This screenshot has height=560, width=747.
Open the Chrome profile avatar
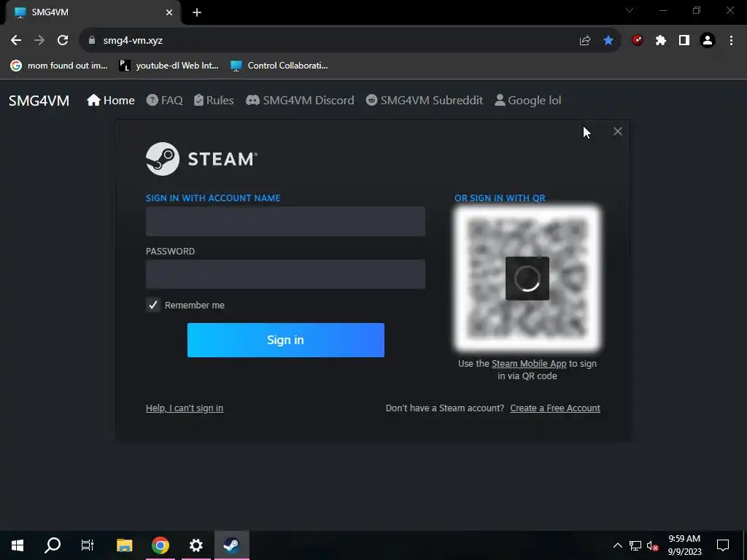pyautogui.click(x=708, y=41)
